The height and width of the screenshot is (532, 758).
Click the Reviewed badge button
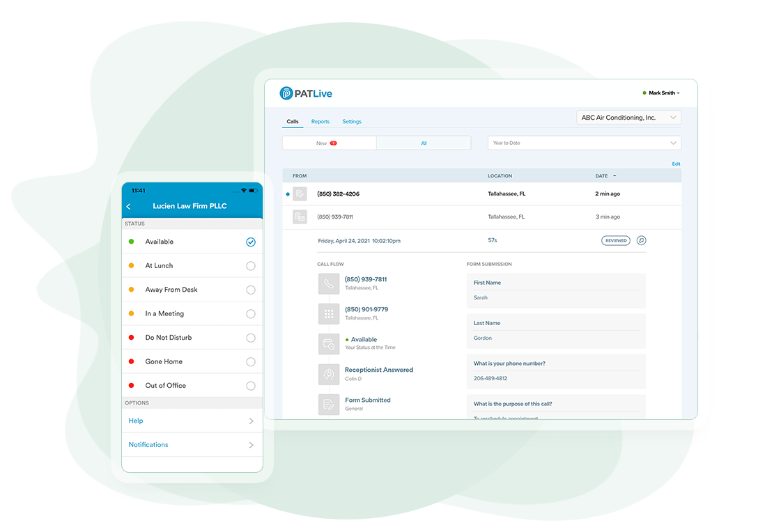tap(616, 241)
